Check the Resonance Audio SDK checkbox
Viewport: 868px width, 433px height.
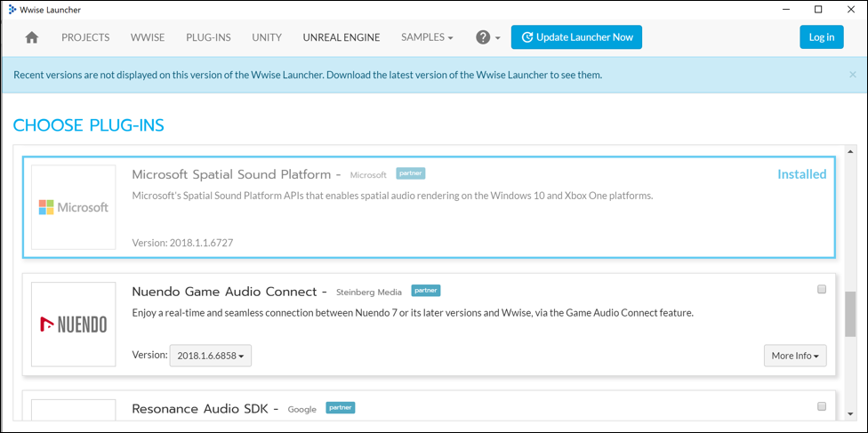(822, 406)
